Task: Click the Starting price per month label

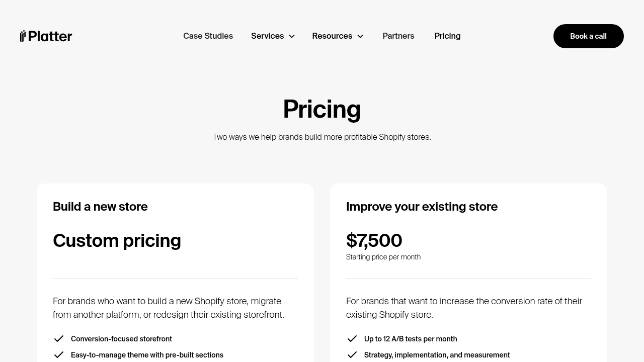Action: pos(383,257)
